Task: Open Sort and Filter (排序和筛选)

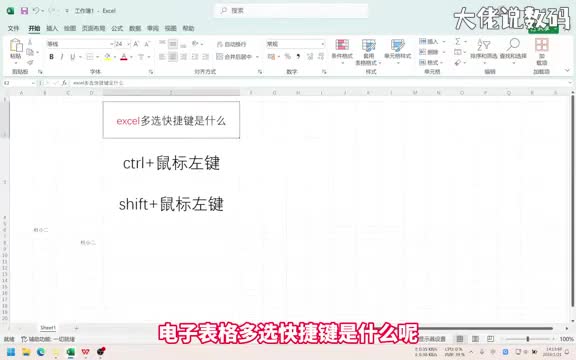Action: (484, 50)
